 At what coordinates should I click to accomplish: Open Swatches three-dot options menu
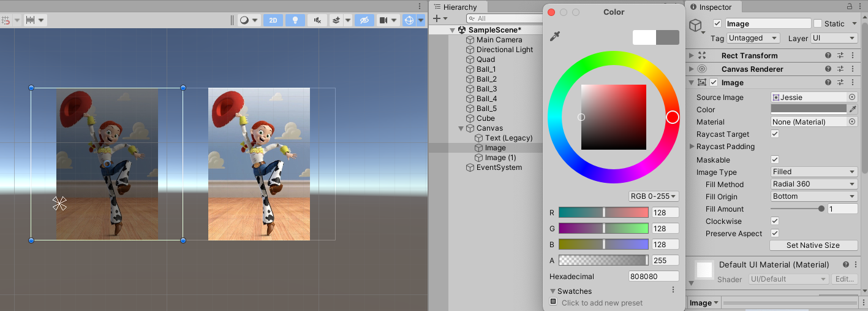click(673, 290)
